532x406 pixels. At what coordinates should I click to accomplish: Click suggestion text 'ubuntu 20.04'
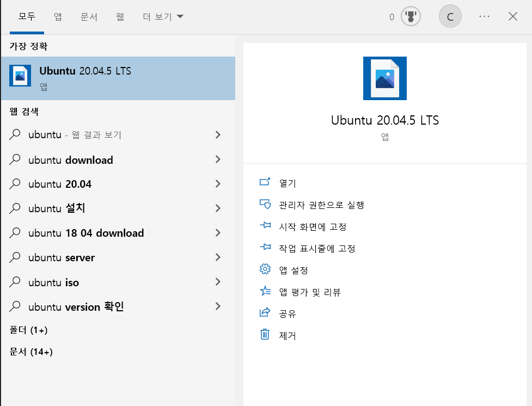(x=60, y=184)
